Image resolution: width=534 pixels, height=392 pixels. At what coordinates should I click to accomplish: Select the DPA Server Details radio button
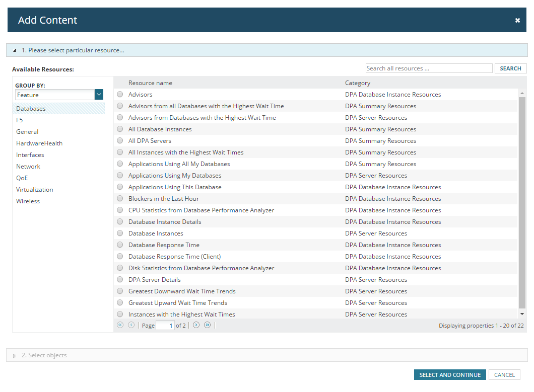[120, 279]
